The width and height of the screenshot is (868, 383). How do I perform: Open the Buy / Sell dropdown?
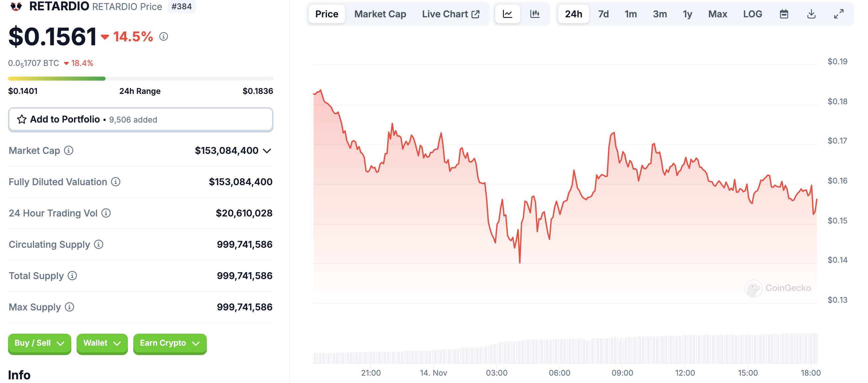pos(39,343)
